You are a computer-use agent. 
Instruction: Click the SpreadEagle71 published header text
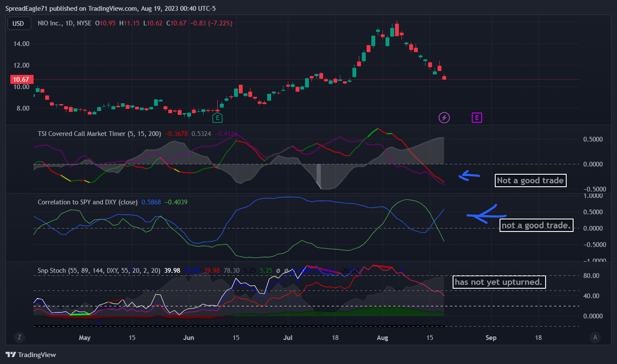(111, 9)
